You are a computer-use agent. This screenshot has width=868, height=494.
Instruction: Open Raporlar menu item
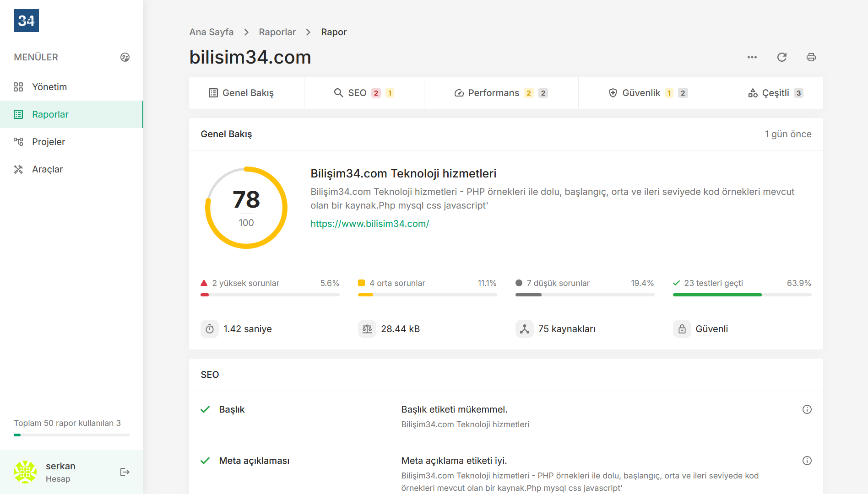click(x=71, y=114)
